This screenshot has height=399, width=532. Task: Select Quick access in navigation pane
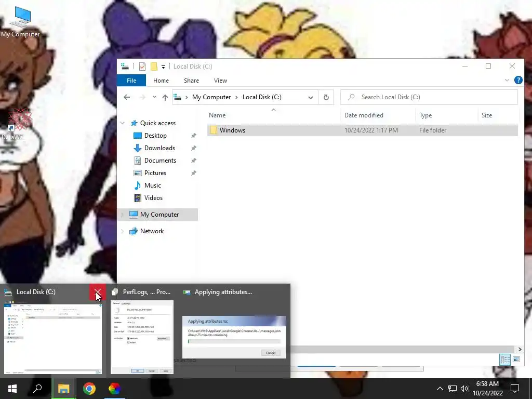tap(158, 123)
